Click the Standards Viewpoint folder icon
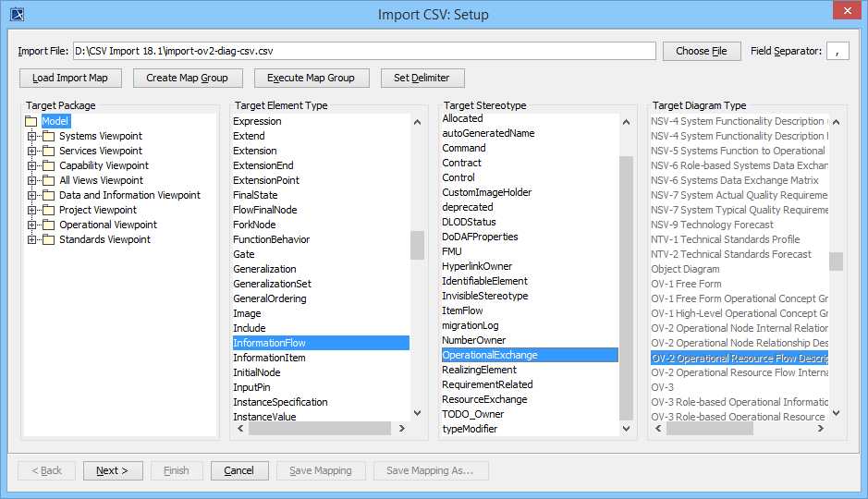The width and height of the screenshot is (868, 499). pos(49,239)
